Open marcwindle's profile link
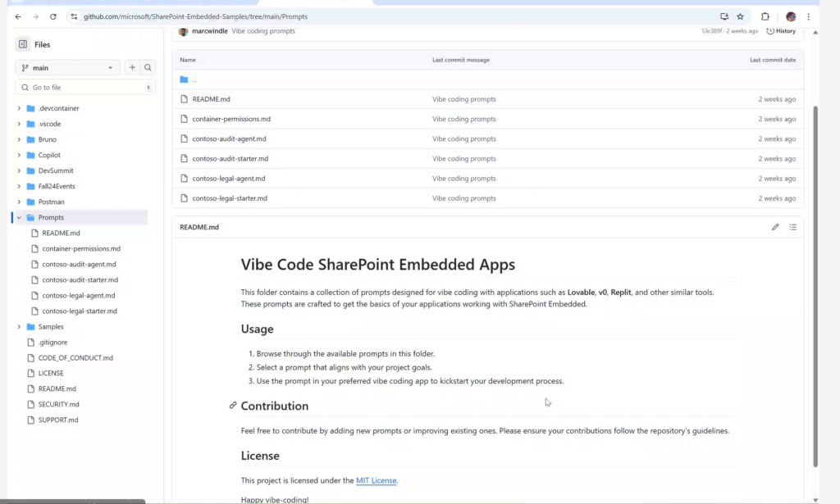 click(x=210, y=31)
